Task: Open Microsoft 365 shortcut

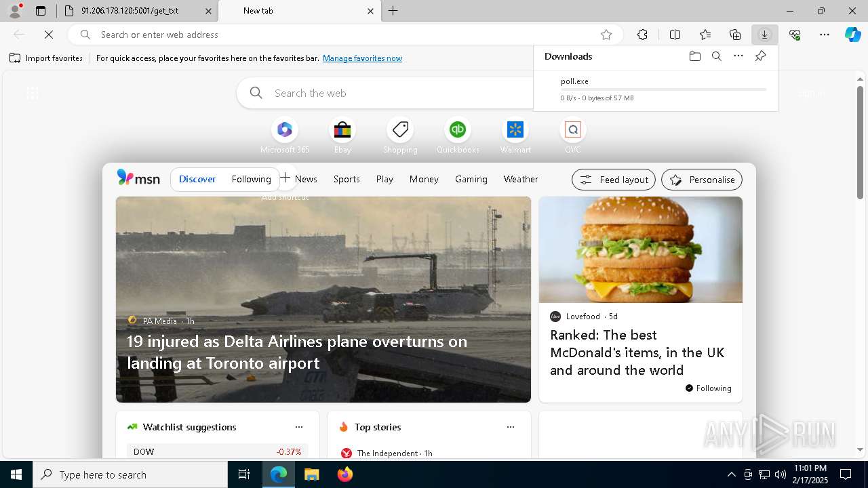Action: click(x=285, y=136)
